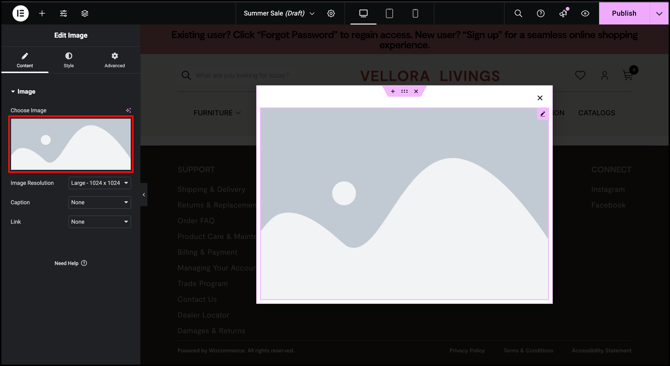Click the Shipping & Delivery link

coord(212,189)
